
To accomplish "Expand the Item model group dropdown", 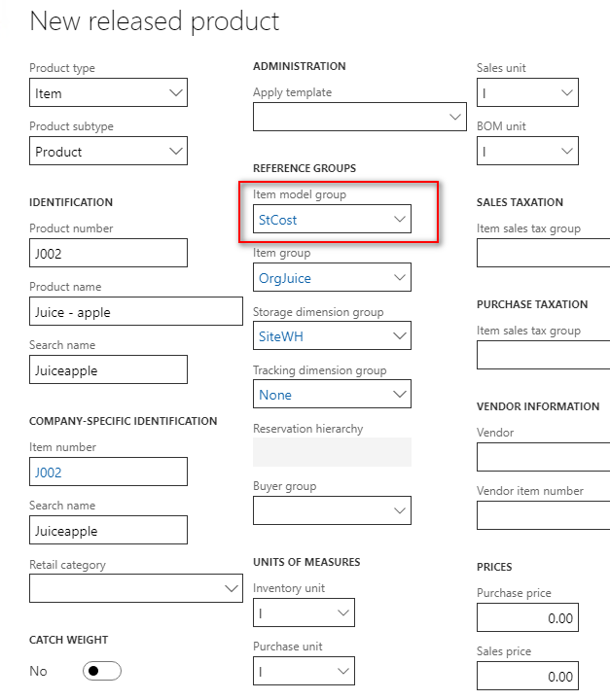I will (399, 220).
